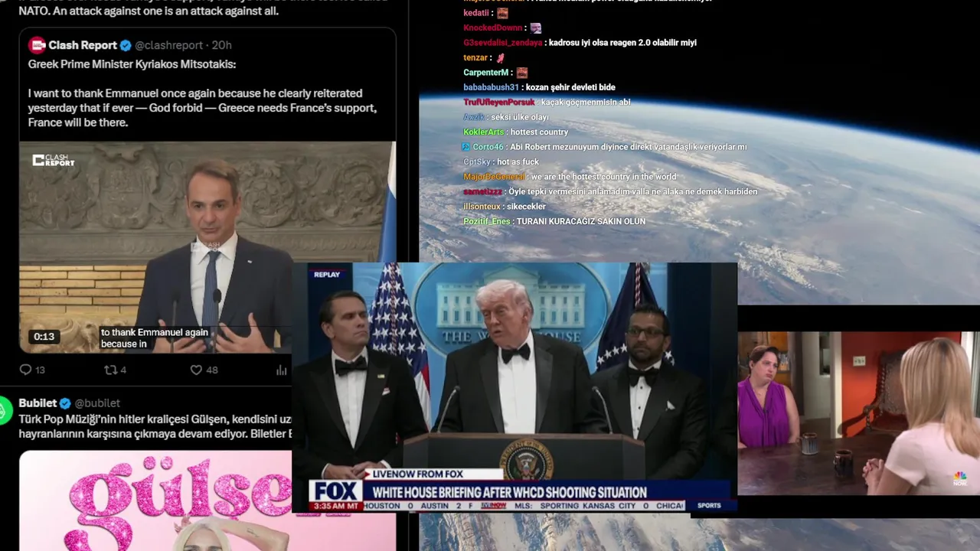Click the White House briefing video overlay
Viewport: 980px width, 551px height.
[x=514, y=386]
